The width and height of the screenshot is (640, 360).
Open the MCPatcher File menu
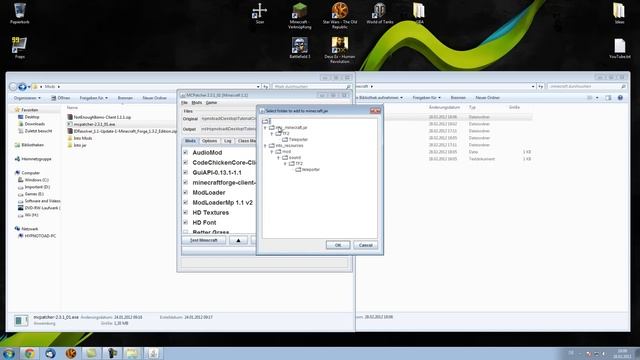184,103
